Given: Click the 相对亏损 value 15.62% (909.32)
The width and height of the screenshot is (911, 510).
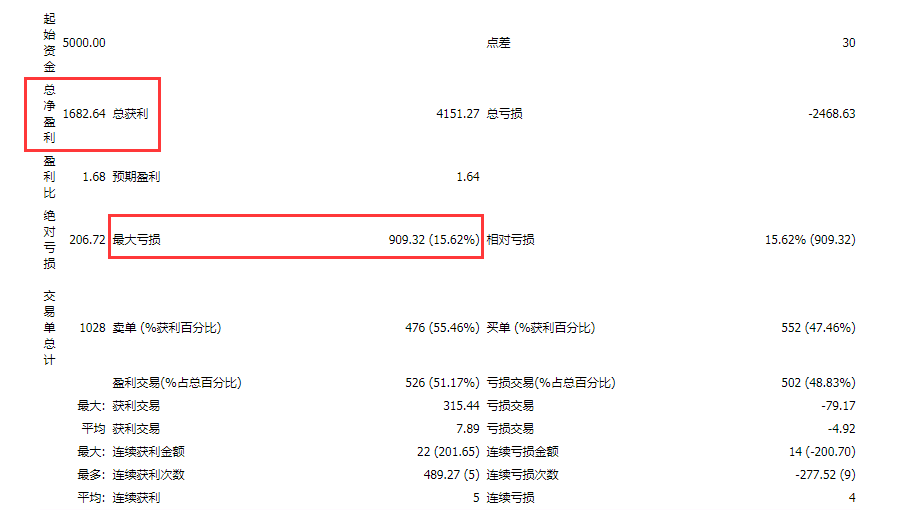Looking at the screenshot, I should (x=810, y=240).
